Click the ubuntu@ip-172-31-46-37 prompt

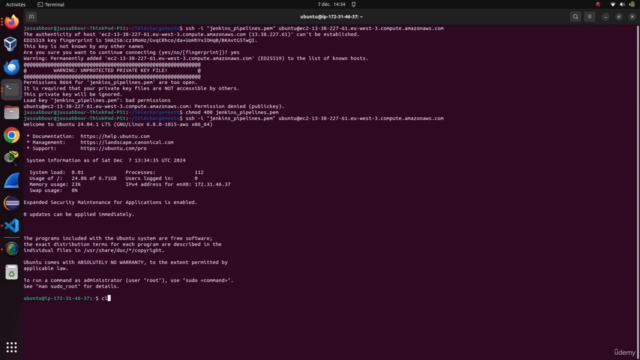(61, 298)
